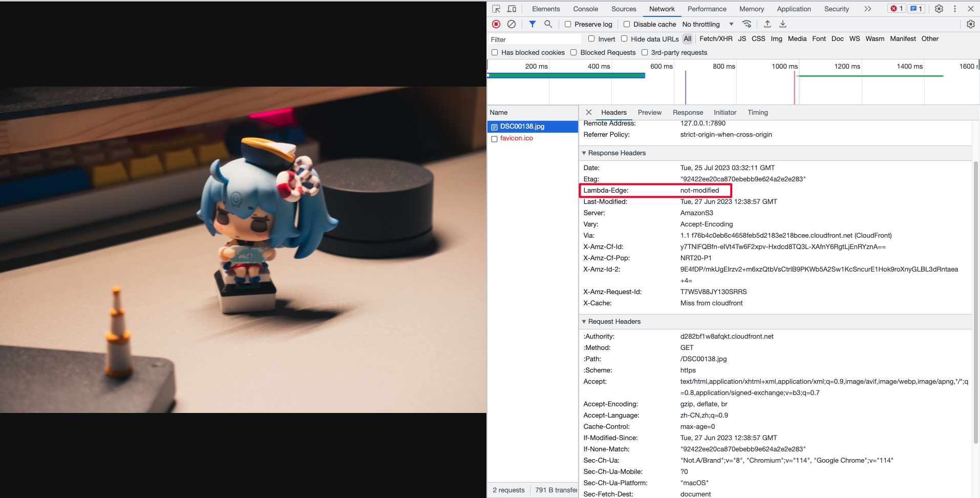
Task: Check the Disable cache option
Action: pos(627,24)
